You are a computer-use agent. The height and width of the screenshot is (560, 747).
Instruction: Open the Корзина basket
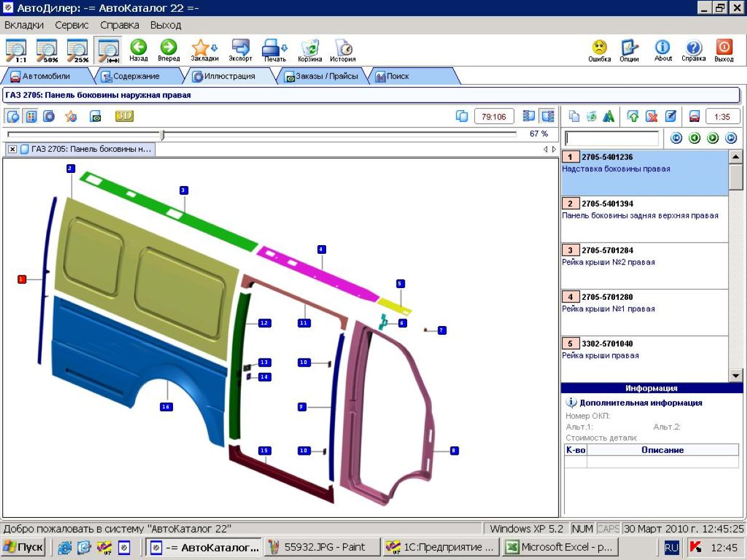(x=310, y=50)
